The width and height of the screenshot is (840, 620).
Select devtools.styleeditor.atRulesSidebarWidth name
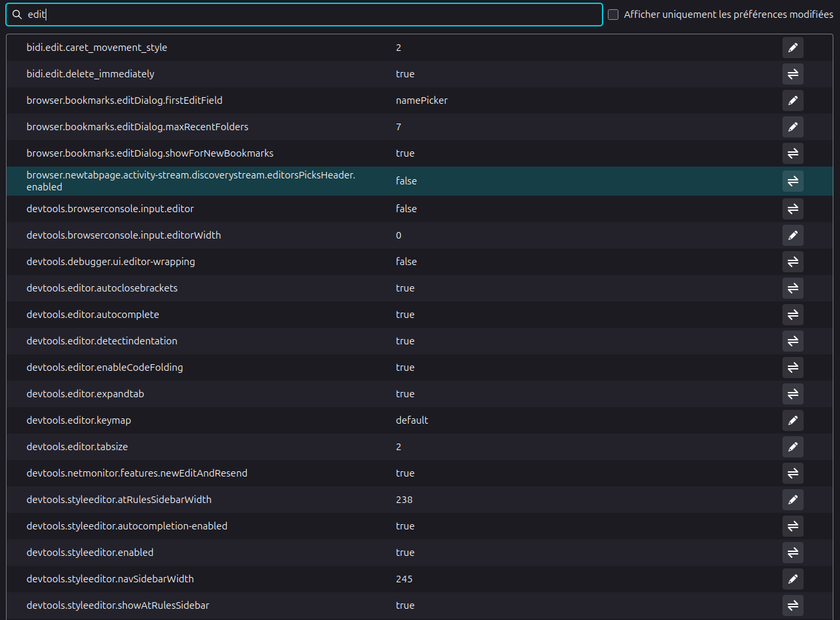tap(119, 500)
